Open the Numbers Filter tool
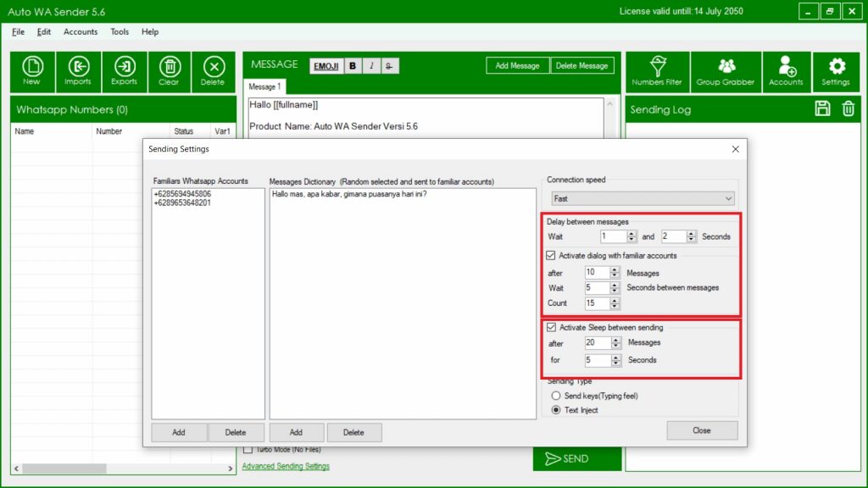This screenshot has height=488, width=868. point(656,70)
